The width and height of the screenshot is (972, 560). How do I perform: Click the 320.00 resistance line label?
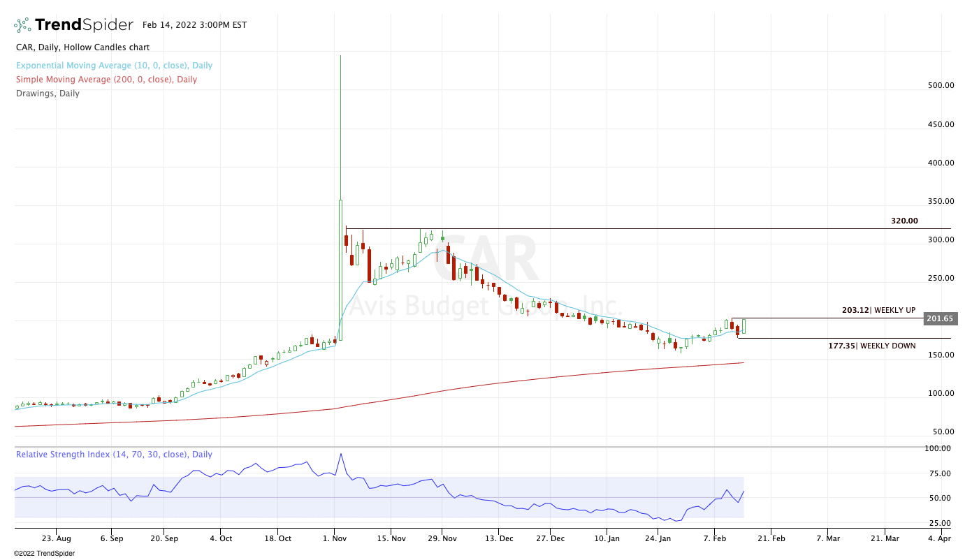click(904, 221)
